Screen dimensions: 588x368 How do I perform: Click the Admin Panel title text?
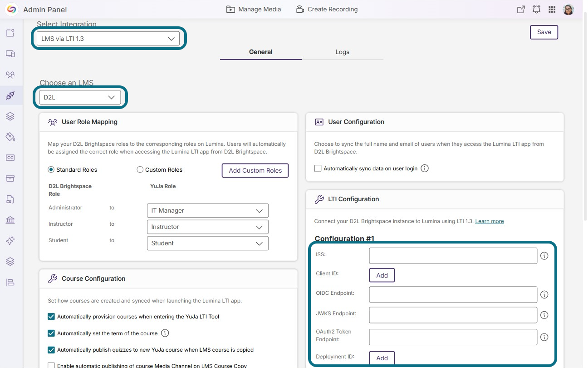[45, 10]
